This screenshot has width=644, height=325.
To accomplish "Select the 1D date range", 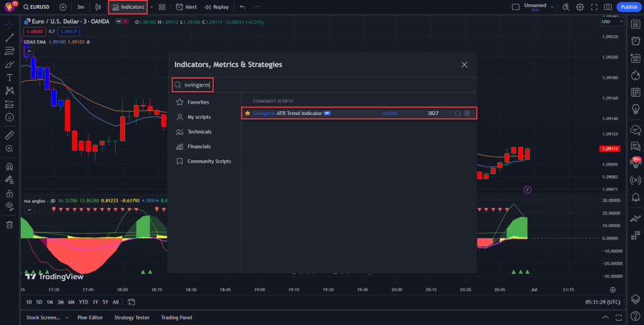I will [x=29, y=302].
